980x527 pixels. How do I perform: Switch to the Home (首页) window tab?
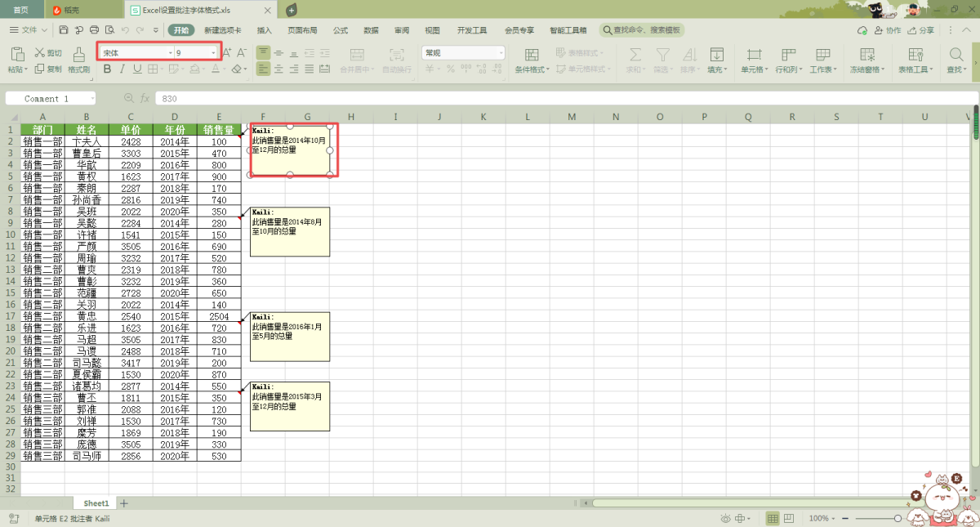click(x=20, y=10)
